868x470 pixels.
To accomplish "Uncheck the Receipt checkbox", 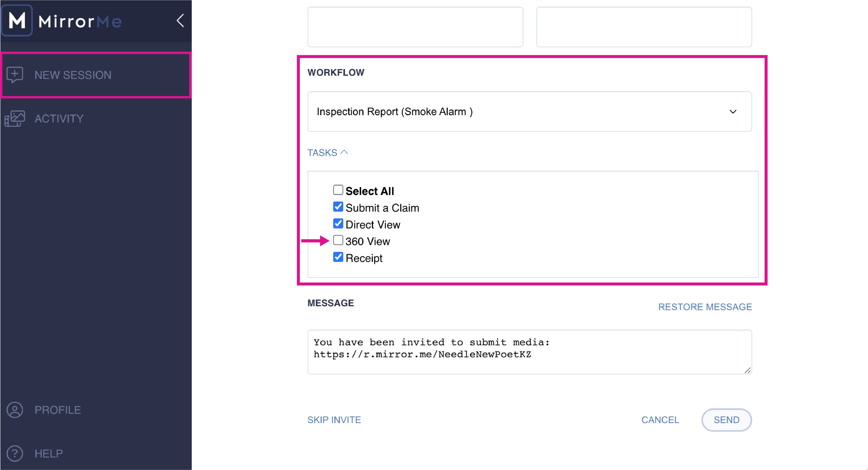I will click(x=338, y=257).
